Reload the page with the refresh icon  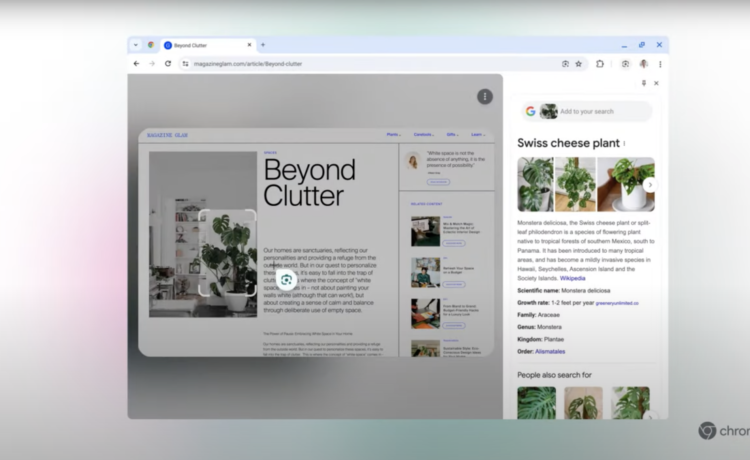[168, 64]
